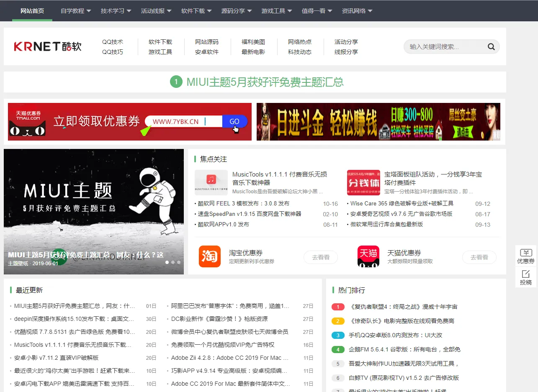This screenshot has height=392, width=538.
Task: Click the MusicTools app thumbnail icon
Action: (211, 183)
